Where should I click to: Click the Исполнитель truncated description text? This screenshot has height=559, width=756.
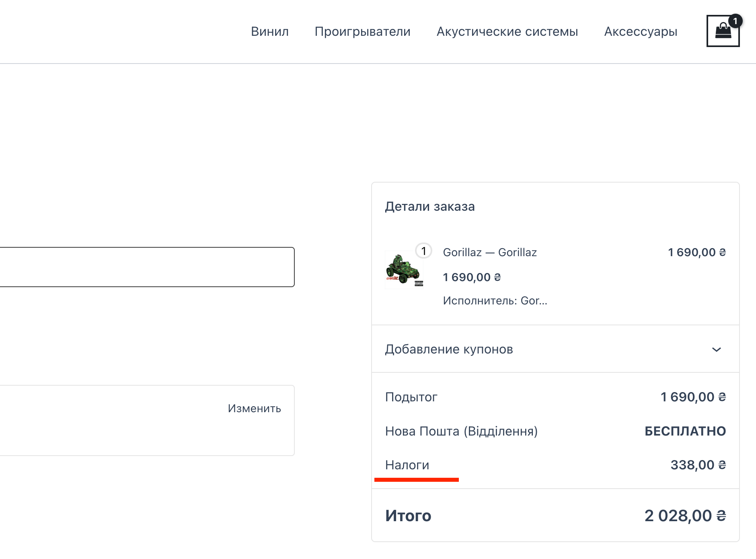(495, 300)
